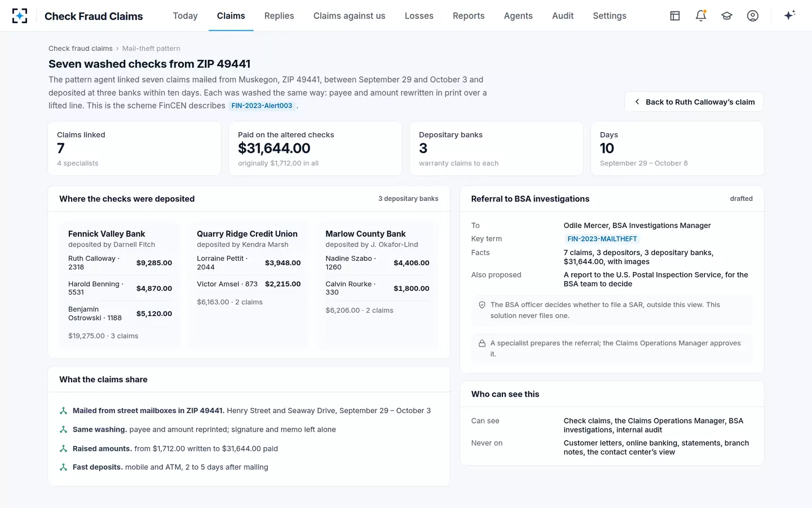Open the notifications bell
The height and width of the screenshot is (508, 812).
pos(701,16)
